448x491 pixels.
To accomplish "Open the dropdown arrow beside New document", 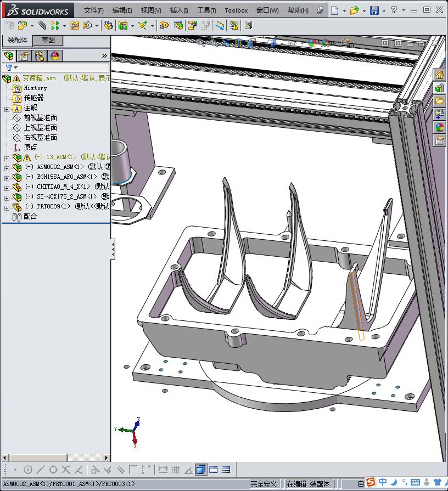I will click(344, 11).
